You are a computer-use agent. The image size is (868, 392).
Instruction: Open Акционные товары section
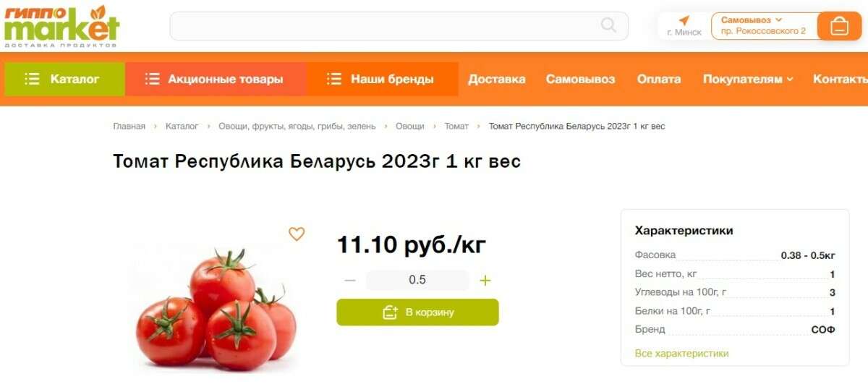click(216, 79)
